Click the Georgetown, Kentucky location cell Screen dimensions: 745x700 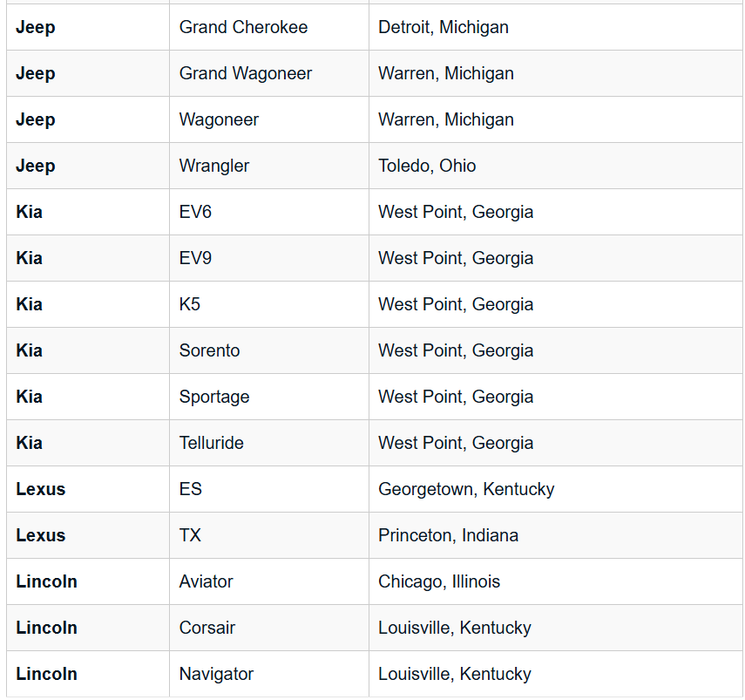466,489
